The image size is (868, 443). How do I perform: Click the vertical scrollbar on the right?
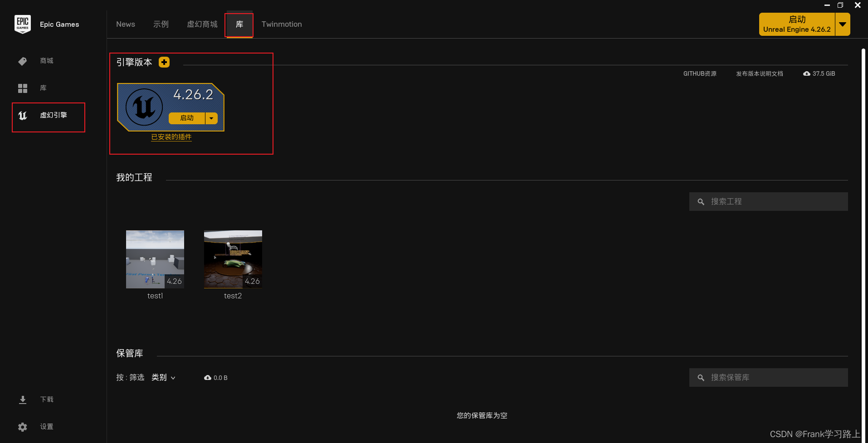pos(863,245)
